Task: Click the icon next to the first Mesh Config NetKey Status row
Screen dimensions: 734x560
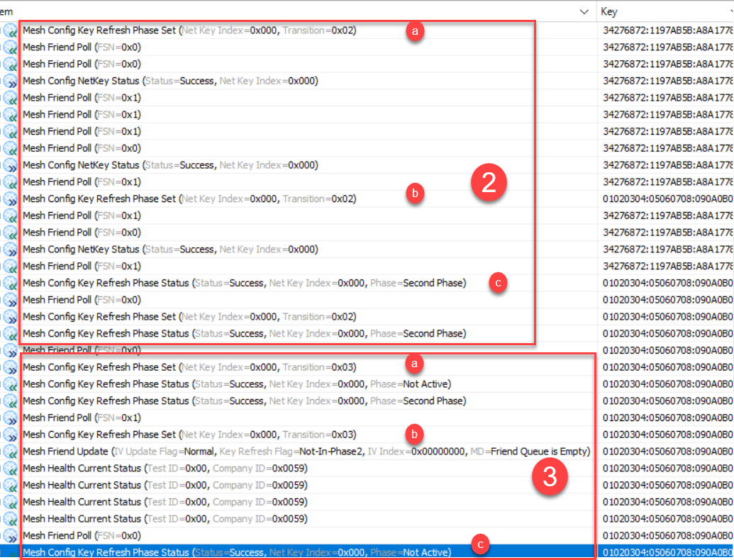Action: tap(10, 81)
